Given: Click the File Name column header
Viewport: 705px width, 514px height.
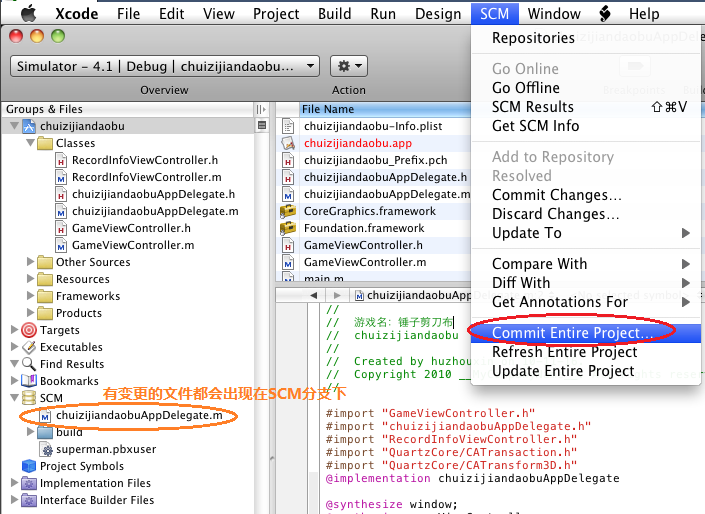Looking at the screenshot, I should tap(385, 109).
